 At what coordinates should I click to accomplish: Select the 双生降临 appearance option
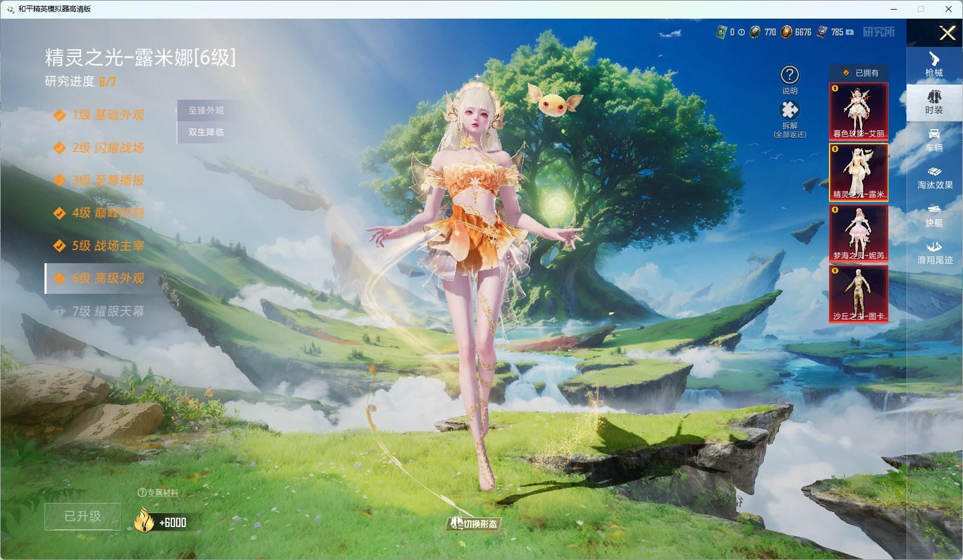click(206, 132)
